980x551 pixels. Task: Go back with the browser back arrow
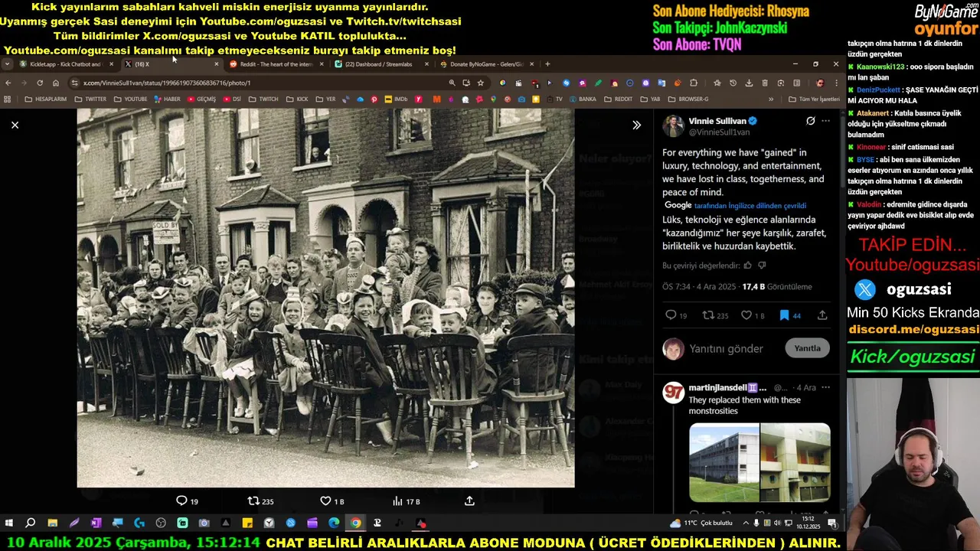pyautogui.click(x=8, y=83)
